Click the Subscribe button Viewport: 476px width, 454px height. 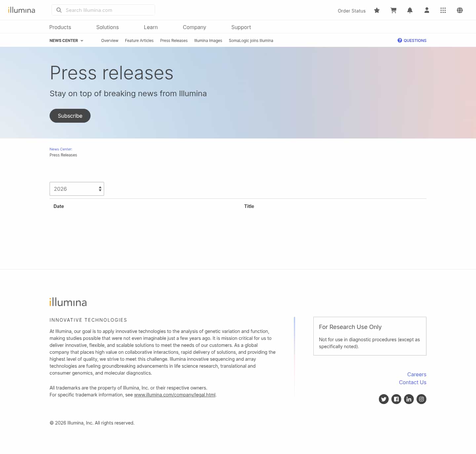click(x=70, y=116)
